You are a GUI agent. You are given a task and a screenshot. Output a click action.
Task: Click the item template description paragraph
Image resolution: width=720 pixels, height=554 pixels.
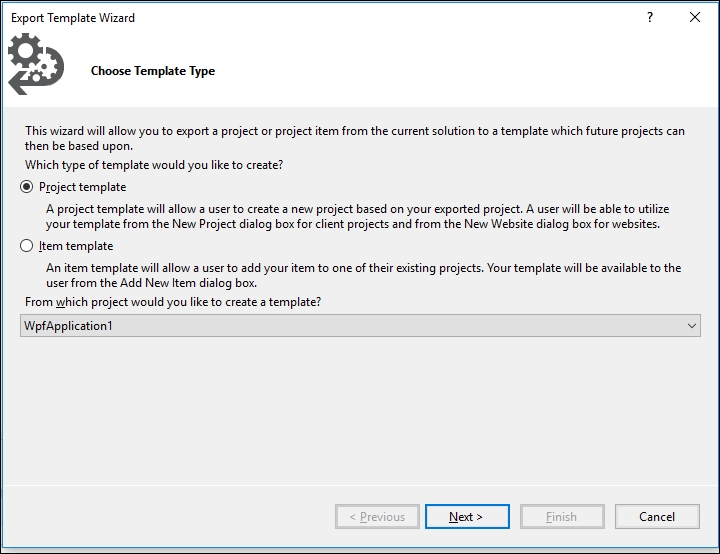pyautogui.click(x=363, y=275)
